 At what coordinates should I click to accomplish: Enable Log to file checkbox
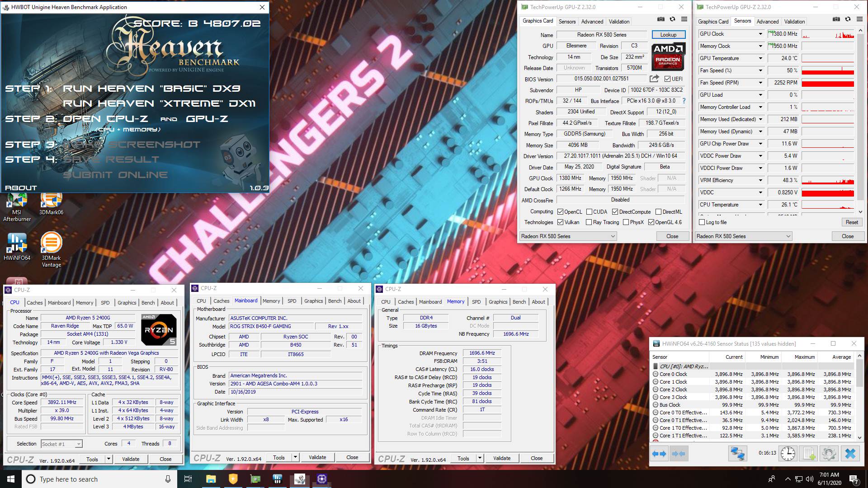coord(702,222)
